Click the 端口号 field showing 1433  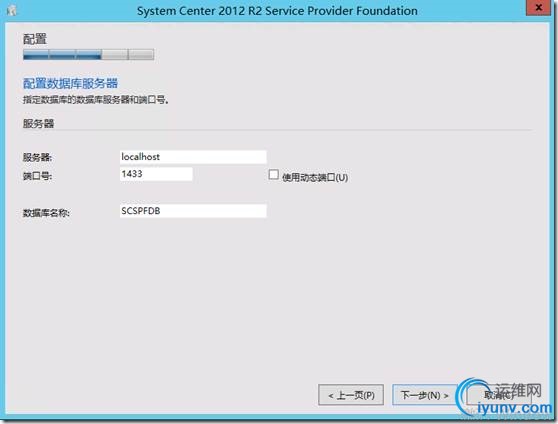point(156,174)
